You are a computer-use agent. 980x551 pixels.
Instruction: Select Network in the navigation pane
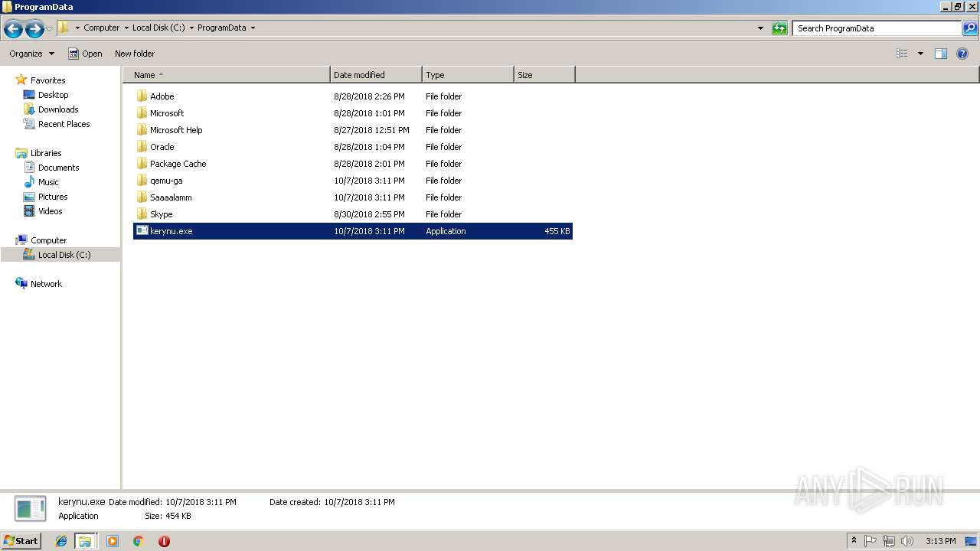point(46,284)
